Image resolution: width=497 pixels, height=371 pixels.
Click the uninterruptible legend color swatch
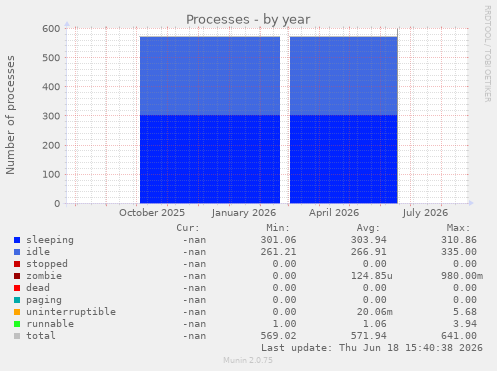coord(17,312)
